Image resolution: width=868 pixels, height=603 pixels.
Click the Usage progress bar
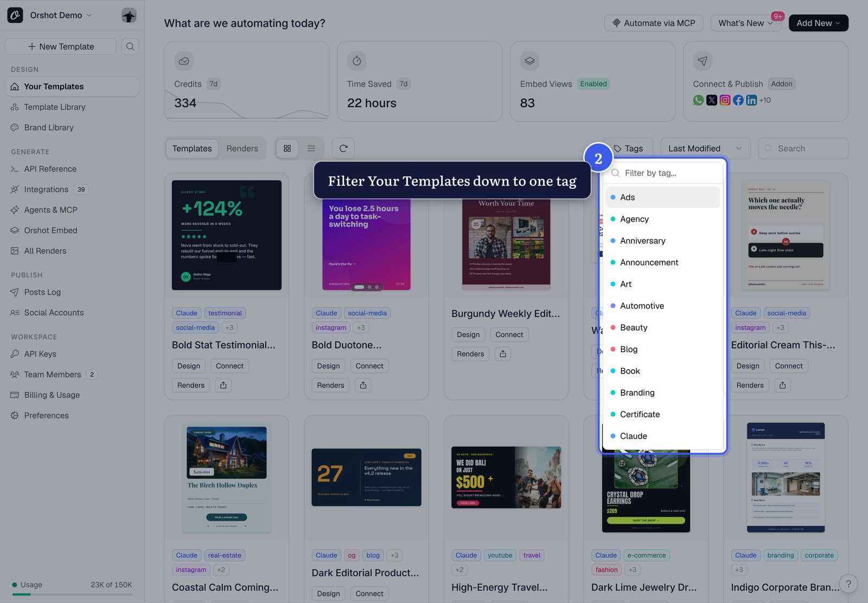[72, 594]
